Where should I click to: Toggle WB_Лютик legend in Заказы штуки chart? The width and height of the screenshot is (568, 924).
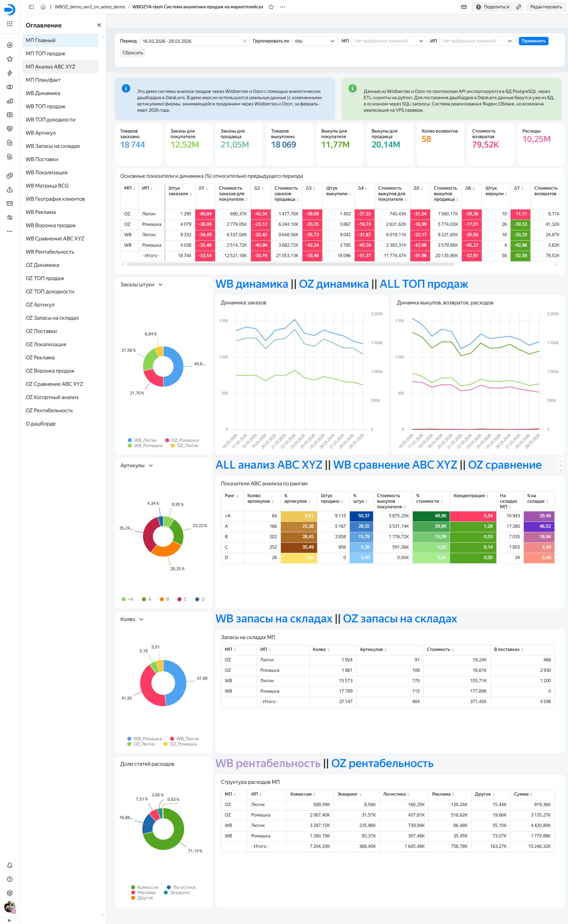coord(142,440)
